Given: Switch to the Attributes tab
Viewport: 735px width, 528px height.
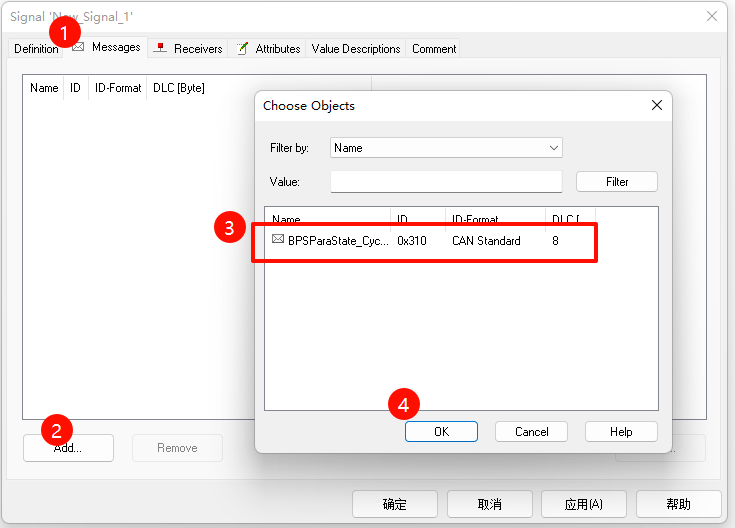Looking at the screenshot, I should pos(268,49).
